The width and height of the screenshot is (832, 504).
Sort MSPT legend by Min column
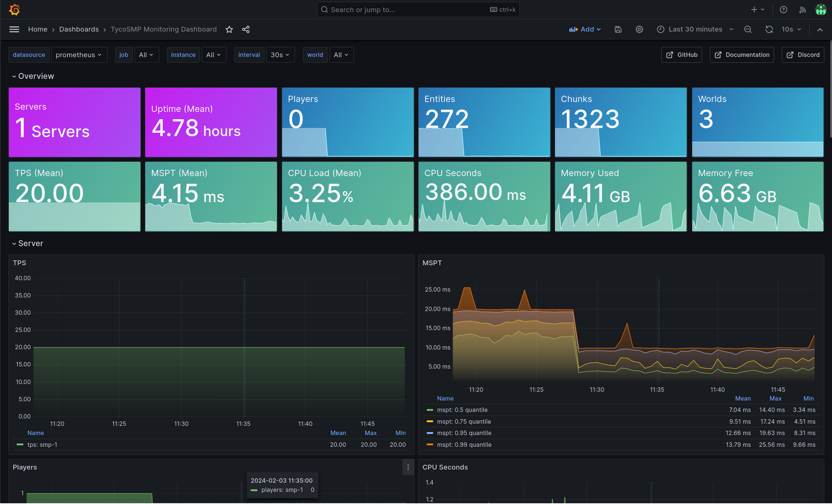809,398
